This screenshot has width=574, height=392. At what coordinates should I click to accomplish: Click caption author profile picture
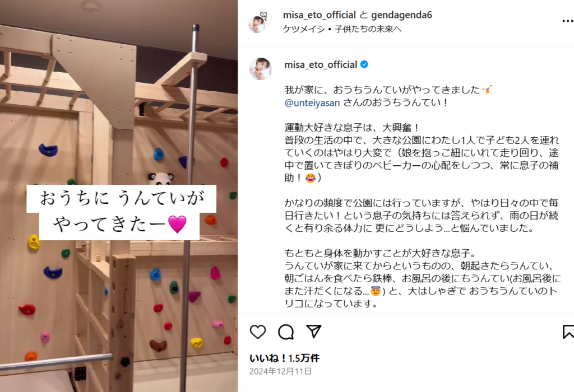click(260, 68)
